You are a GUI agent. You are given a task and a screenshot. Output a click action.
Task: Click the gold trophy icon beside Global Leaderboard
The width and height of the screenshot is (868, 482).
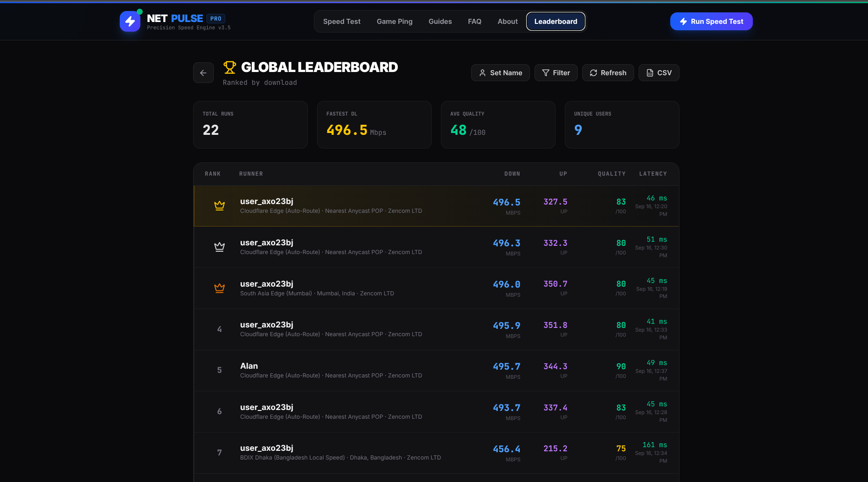click(x=229, y=67)
